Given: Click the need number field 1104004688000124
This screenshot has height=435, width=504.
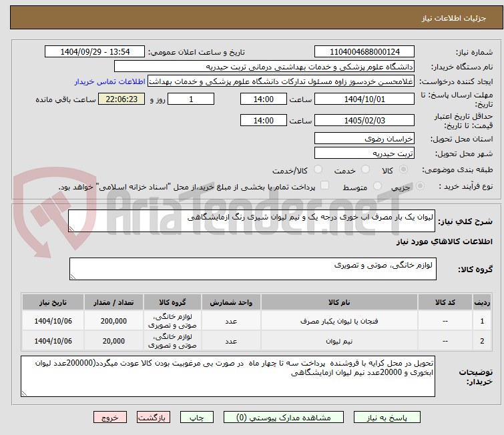Looking at the screenshot, I should pos(364,52).
